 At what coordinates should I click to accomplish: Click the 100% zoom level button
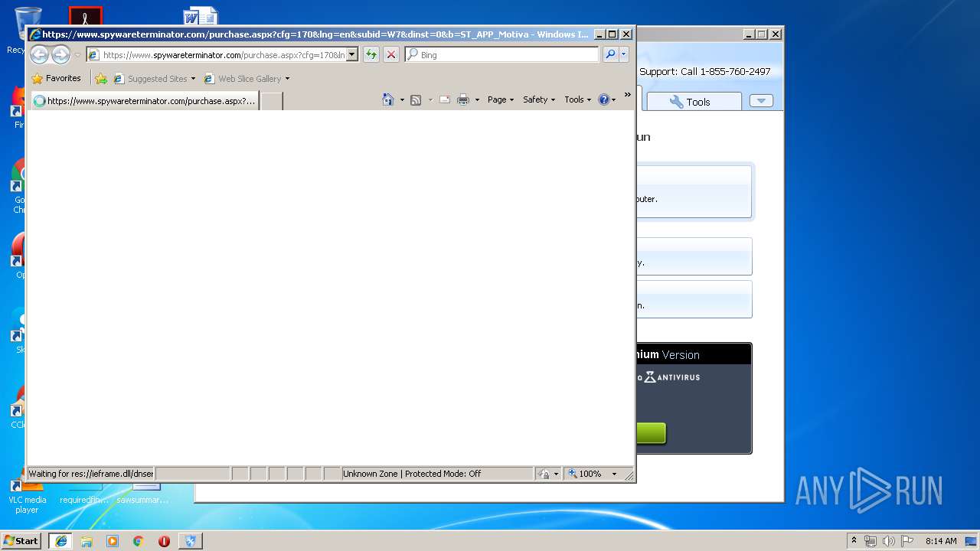(585, 474)
